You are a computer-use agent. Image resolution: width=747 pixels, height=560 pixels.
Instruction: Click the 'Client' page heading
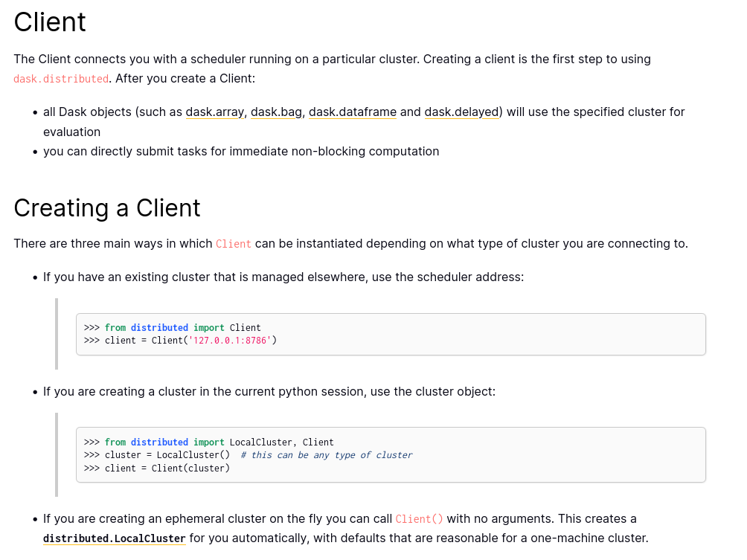(x=50, y=22)
